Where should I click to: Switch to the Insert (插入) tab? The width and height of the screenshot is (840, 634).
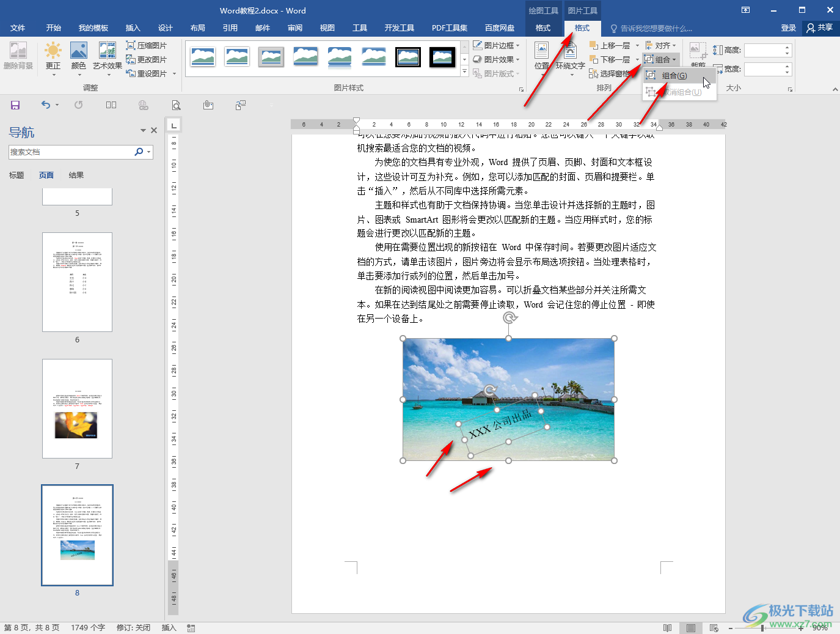click(133, 28)
